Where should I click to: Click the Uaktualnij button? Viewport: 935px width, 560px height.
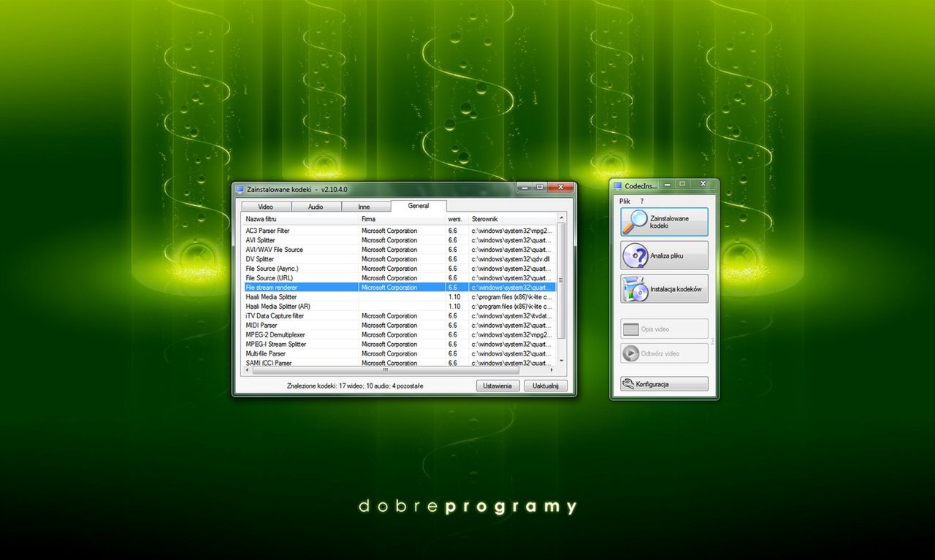click(546, 386)
